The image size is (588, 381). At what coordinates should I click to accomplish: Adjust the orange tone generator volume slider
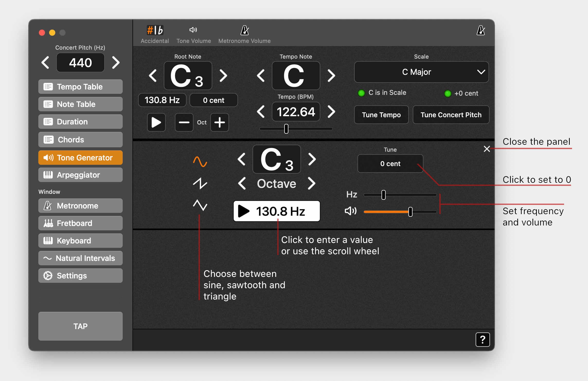click(410, 212)
